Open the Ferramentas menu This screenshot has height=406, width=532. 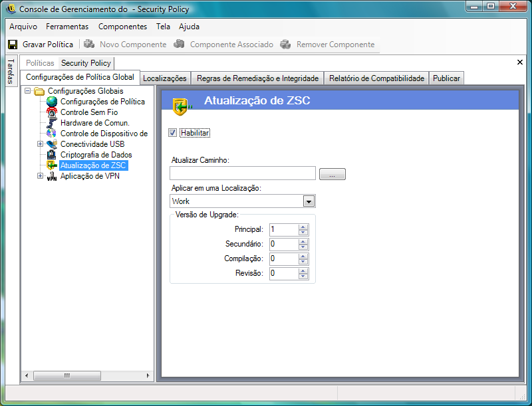pyautogui.click(x=67, y=27)
